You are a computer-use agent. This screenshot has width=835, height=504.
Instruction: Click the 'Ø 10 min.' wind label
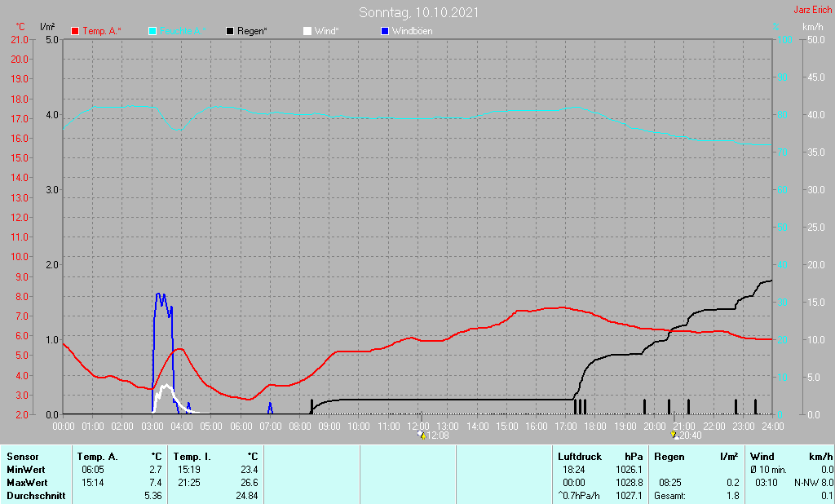point(768,470)
